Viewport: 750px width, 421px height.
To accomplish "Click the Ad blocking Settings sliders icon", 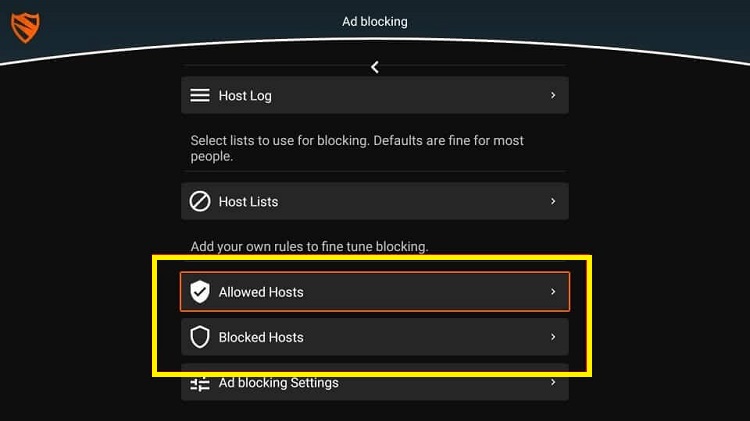I will click(x=200, y=384).
